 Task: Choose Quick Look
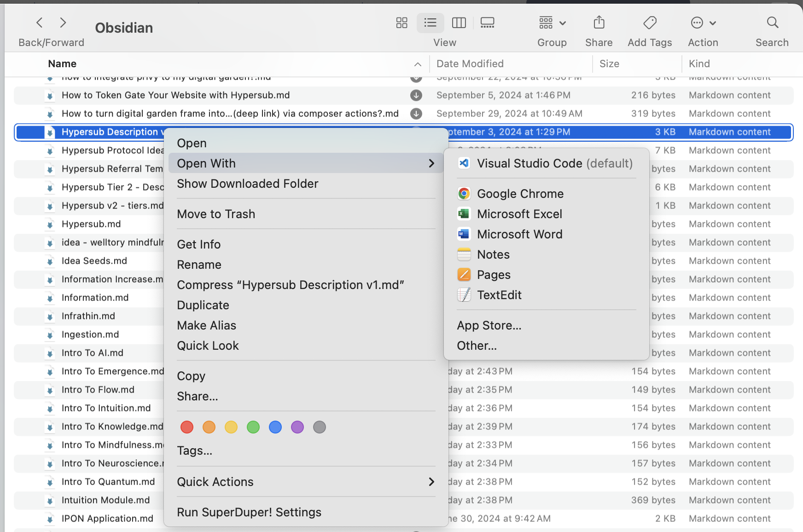(x=306, y=346)
